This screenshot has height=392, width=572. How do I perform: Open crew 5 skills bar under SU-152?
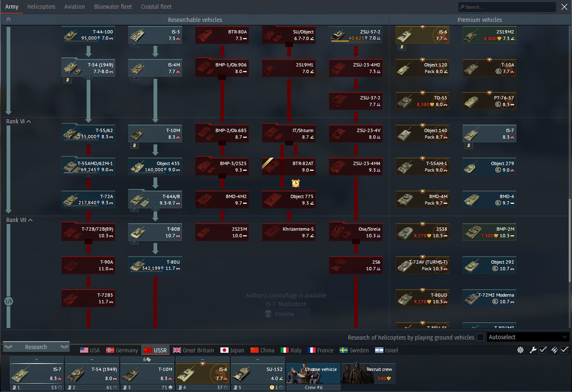pos(258,388)
